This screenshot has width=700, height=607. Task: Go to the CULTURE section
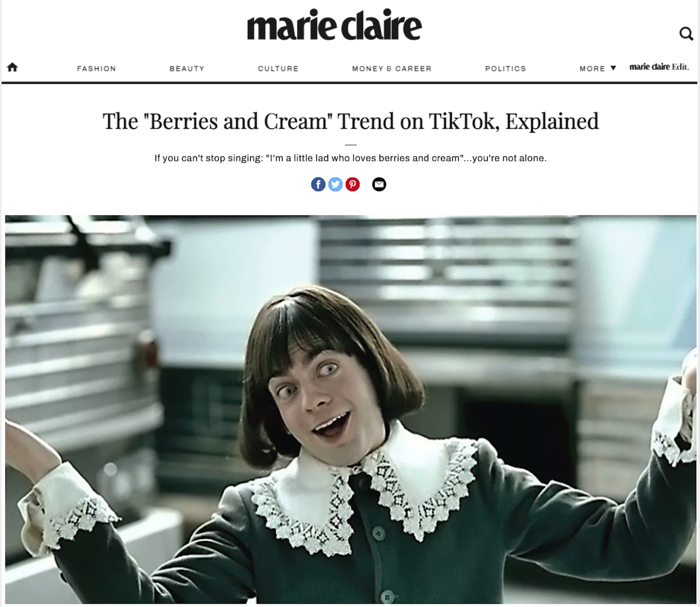pyautogui.click(x=278, y=69)
